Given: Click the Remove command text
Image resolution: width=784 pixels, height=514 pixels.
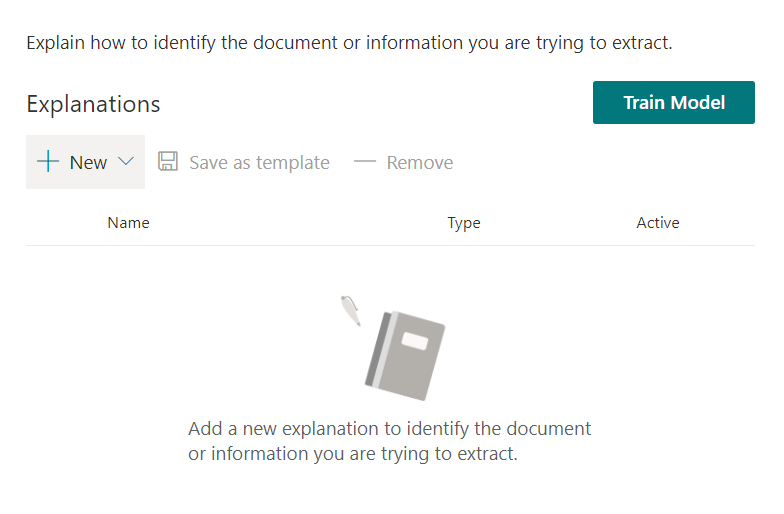Looking at the screenshot, I should point(419,163).
